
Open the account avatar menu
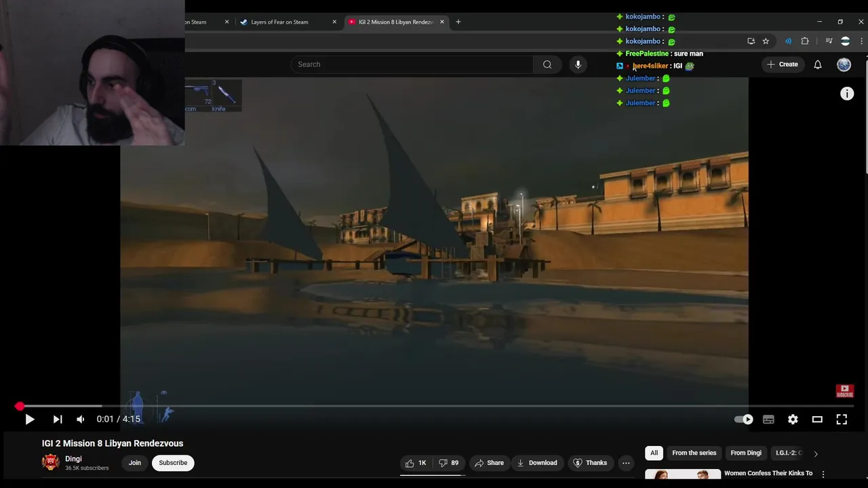tap(844, 64)
